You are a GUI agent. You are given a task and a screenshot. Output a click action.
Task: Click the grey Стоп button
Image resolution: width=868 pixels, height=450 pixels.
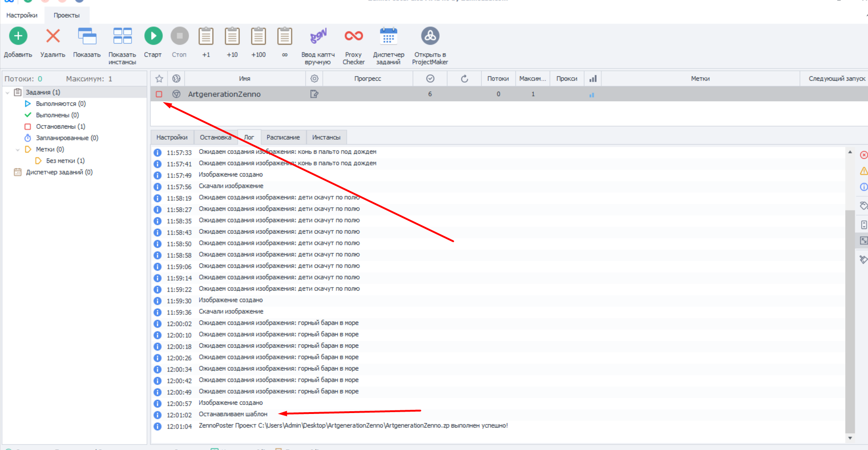tap(179, 36)
